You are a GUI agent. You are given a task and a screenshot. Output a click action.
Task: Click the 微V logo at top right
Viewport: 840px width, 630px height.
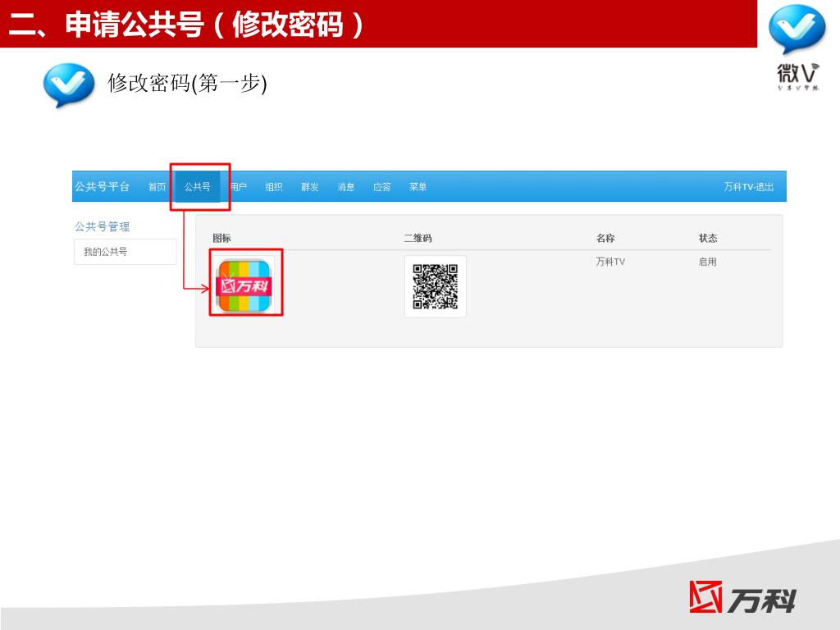(797, 47)
